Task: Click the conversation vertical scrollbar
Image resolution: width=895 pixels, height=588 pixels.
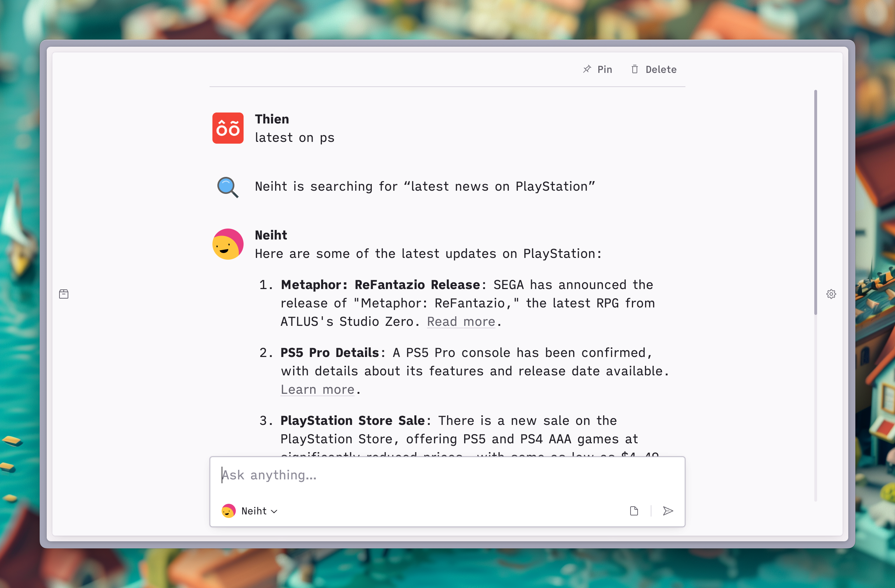Action: tap(815, 202)
